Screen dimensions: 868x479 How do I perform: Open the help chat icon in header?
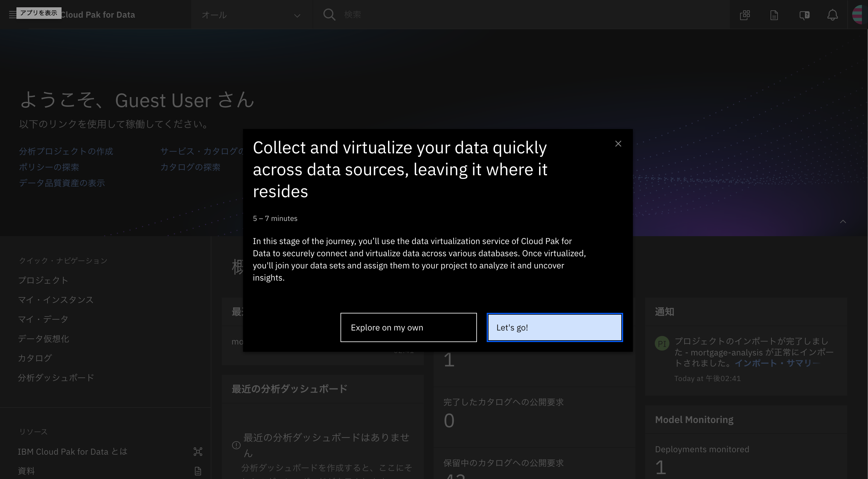coord(804,15)
